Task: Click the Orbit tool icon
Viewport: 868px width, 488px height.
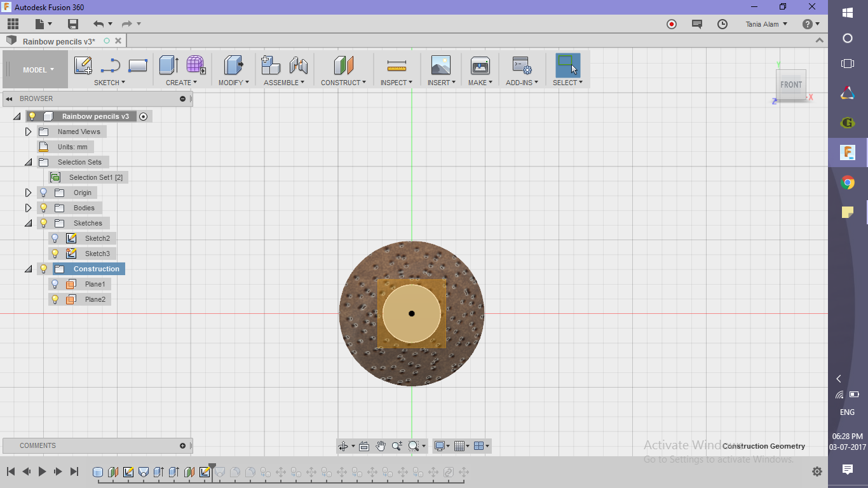Action: 343,446
